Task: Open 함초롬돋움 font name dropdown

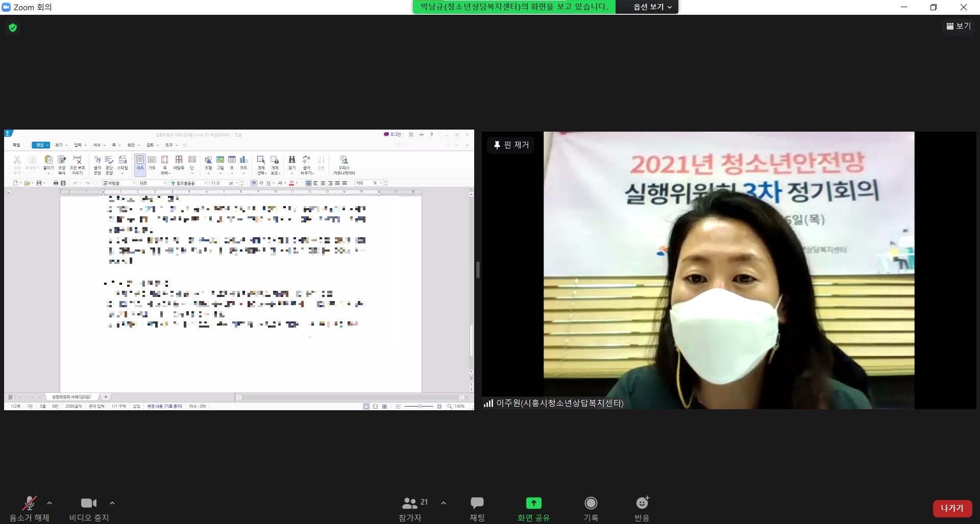Action: tap(188, 183)
